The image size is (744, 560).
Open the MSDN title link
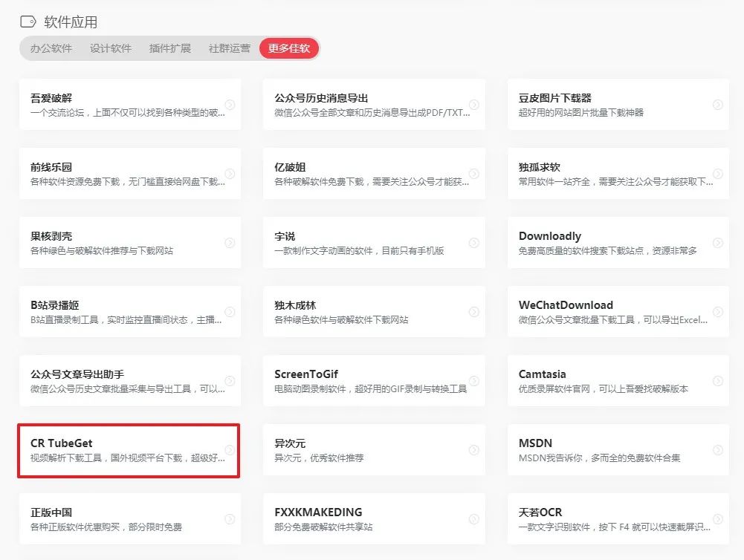535,443
